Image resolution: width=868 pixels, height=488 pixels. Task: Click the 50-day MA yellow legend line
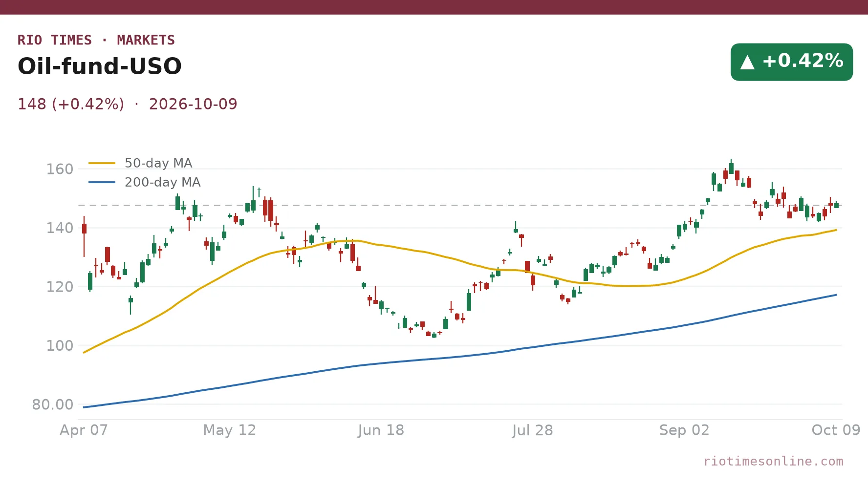(102, 163)
